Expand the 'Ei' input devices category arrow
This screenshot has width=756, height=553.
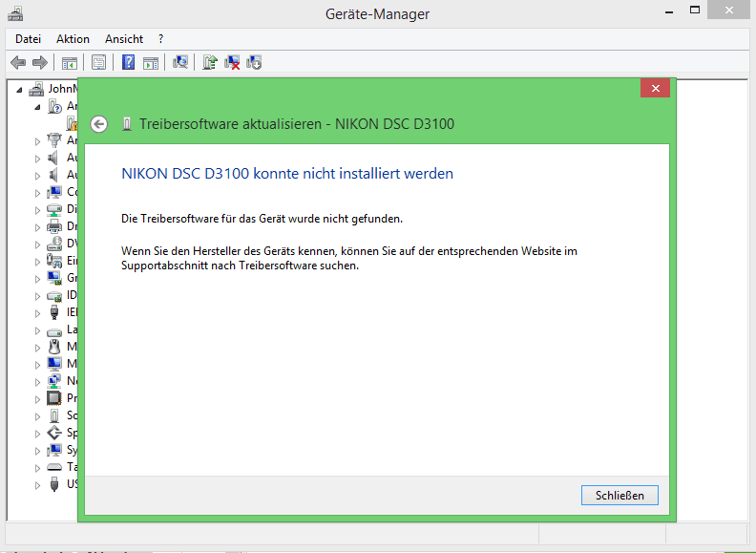click(x=37, y=262)
